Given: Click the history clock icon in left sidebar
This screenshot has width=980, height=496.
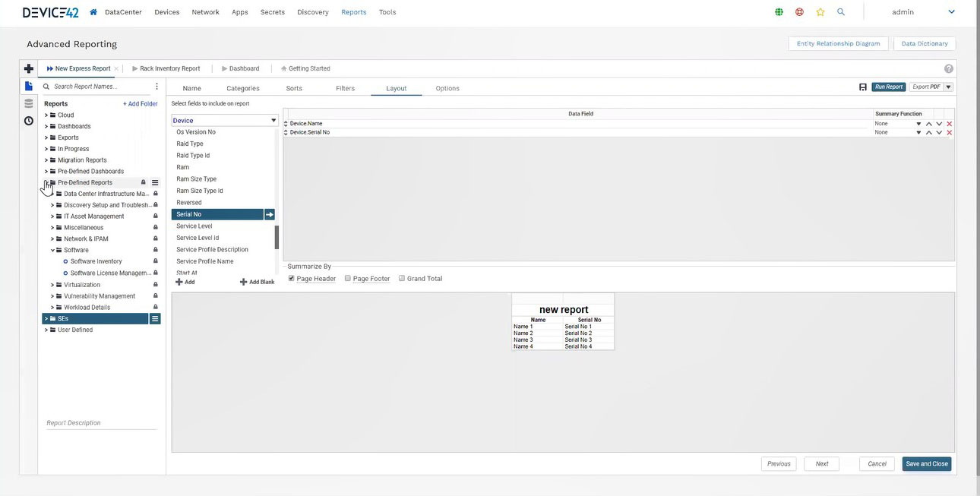Looking at the screenshot, I should (x=27, y=120).
